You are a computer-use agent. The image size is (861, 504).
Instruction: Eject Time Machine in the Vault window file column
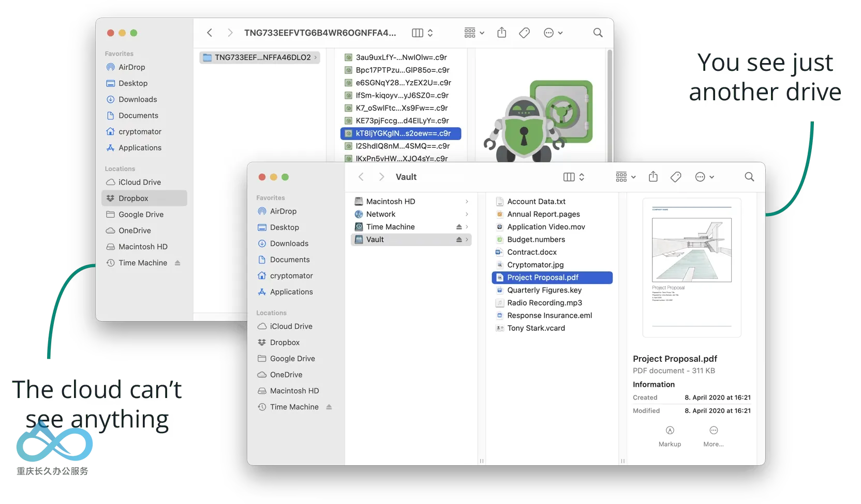point(458,226)
